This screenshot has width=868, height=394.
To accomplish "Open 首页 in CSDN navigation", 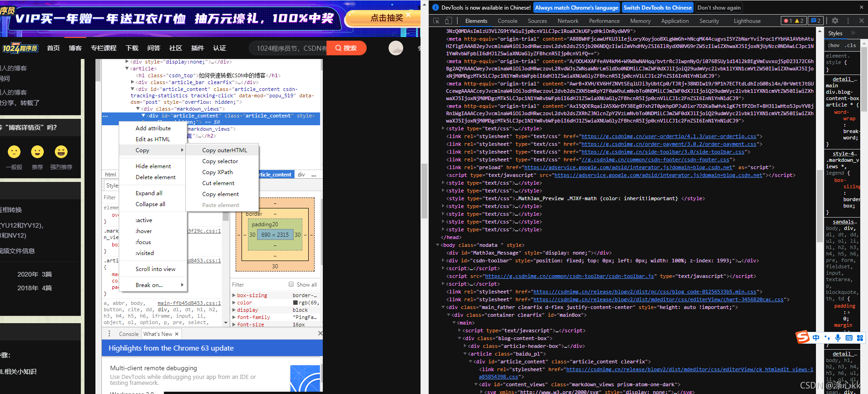I will [x=53, y=48].
